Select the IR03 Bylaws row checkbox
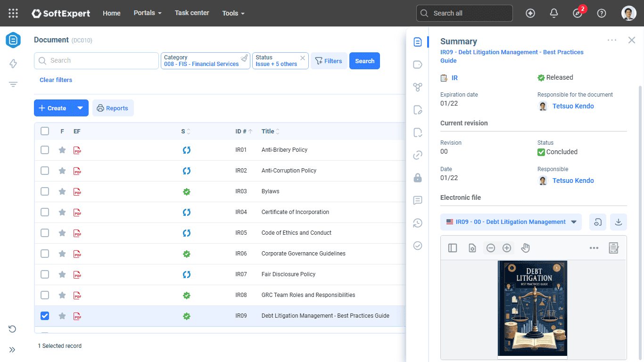Image resolution: width=644 pixels, height=362 pixels. click(45, 191)
